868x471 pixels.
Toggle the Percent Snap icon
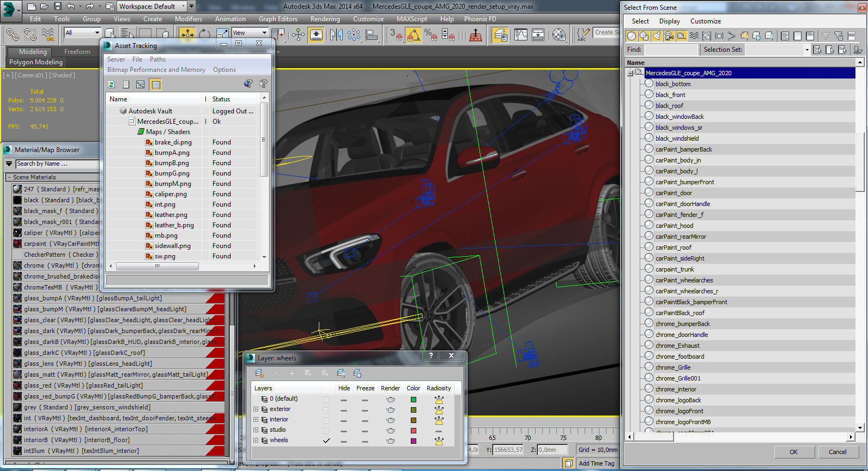[430, 35]
